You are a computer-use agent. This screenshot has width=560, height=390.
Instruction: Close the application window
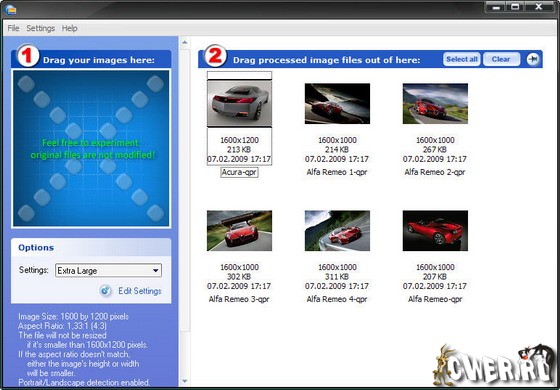539,7
